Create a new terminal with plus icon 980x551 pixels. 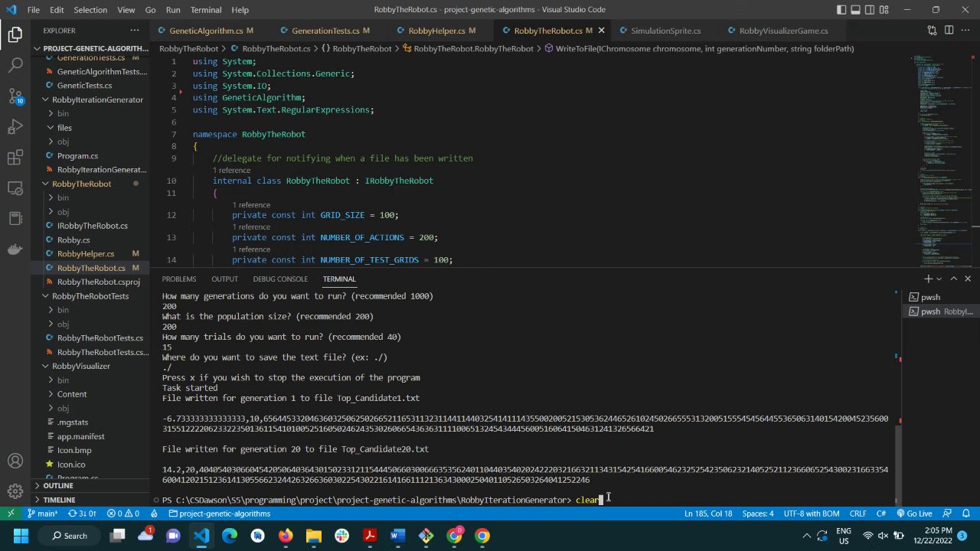928,279
